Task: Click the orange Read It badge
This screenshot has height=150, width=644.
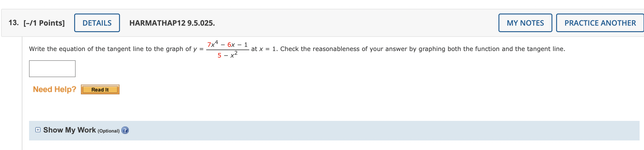Action: 100,89
